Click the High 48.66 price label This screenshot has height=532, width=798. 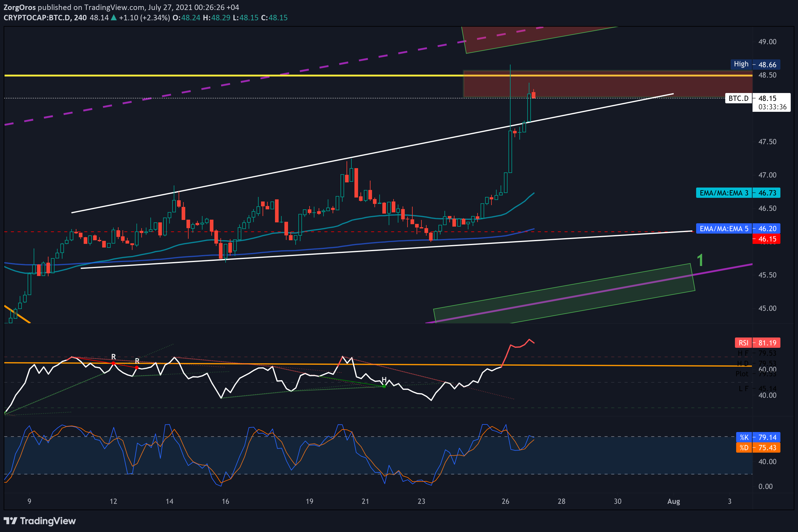tap(755, 65)
